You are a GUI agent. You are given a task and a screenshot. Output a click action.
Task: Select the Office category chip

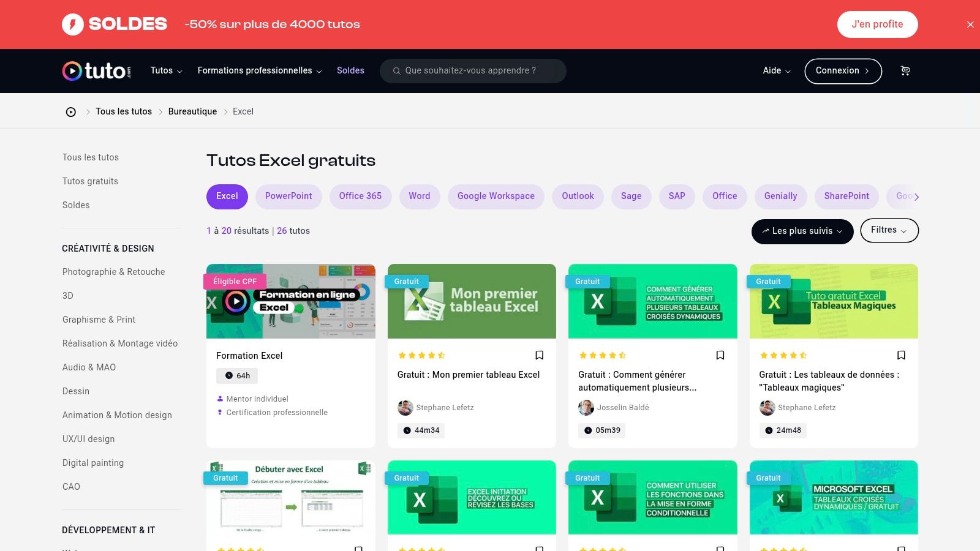tap(725, 197)
